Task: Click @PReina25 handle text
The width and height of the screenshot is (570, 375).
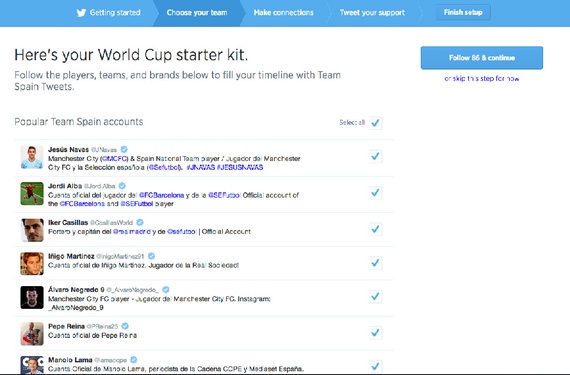Action: pos(103,326)
